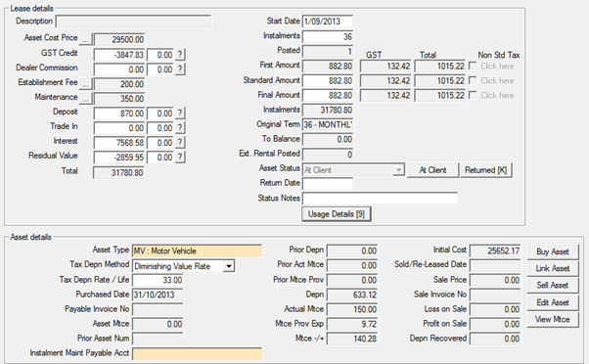Open Asset Cost Price ellipsis lookup button
This screenshot has height=364, width=589.
[86, 39]
